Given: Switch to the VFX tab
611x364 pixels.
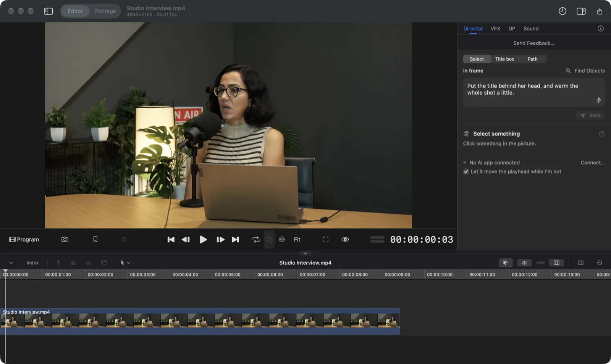Looking at the screenshot, I should click(x=495, y=29).
